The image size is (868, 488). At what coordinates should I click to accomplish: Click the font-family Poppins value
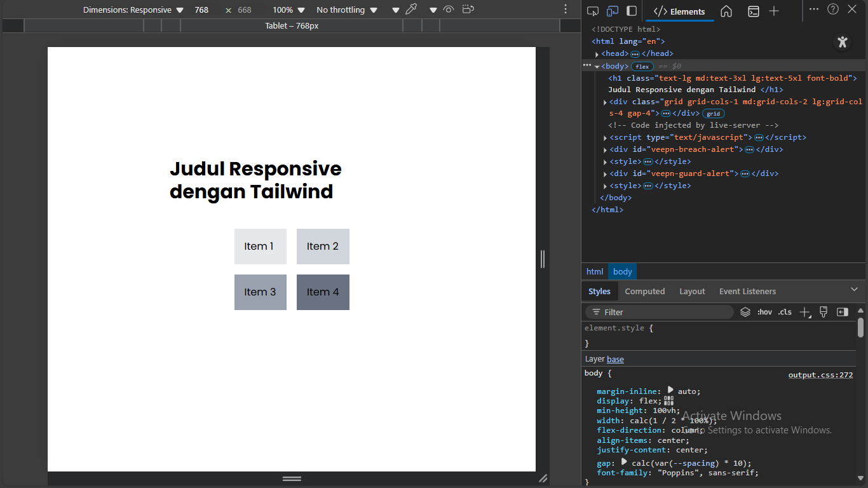coord(708,473)
